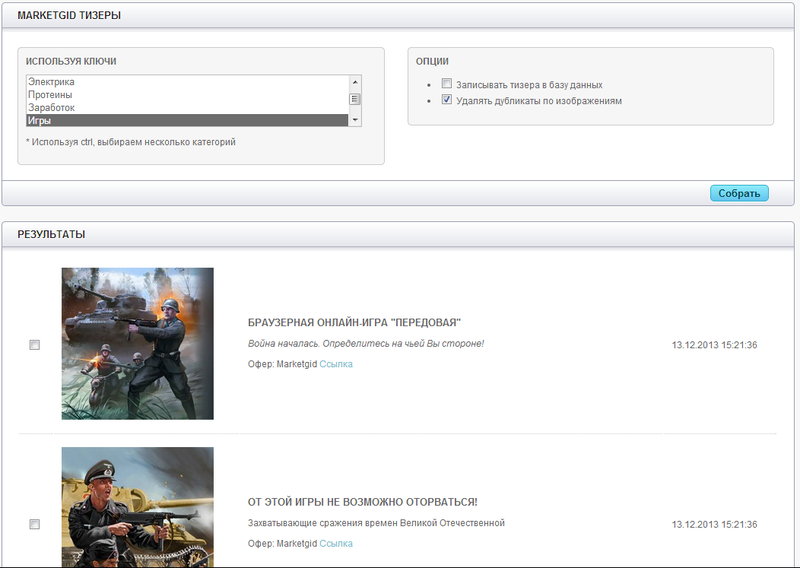Viewport: 800px width, 568px height.
Task: Select the Протеины category in the list
Action: (x=187, y=95)
